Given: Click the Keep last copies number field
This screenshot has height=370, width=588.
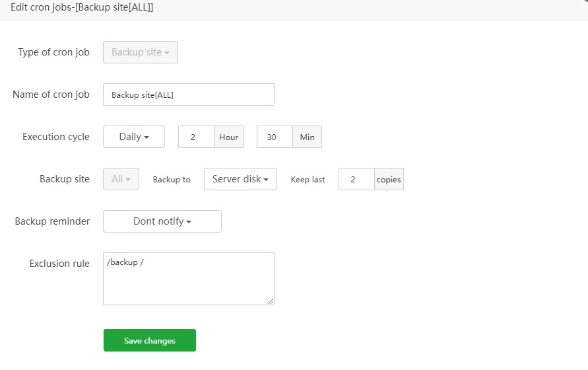Looking at the screenshot, I should (x=356, y=179).
